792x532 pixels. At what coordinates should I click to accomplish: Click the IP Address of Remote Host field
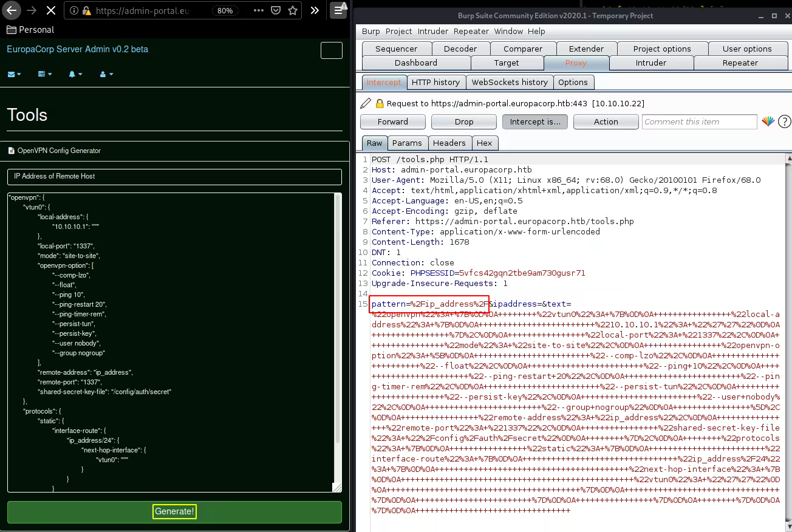point(174,176)
